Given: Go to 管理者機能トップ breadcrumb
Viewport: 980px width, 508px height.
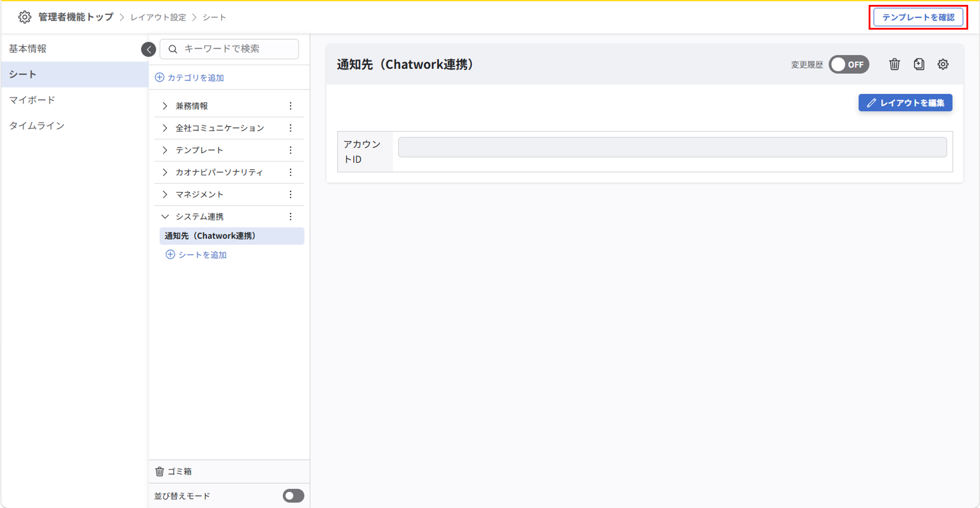Looking at the screenshot, I should (x=76, y=17).
